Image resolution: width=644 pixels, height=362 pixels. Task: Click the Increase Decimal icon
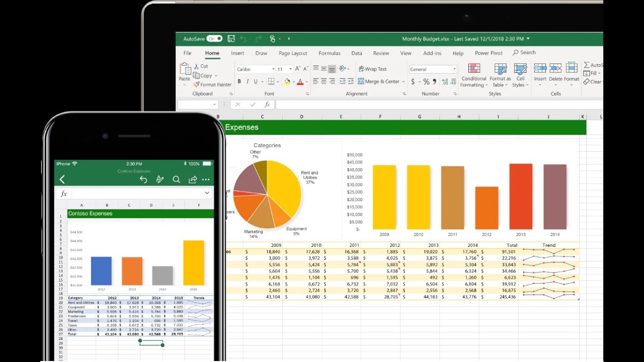tap(445, 81)
